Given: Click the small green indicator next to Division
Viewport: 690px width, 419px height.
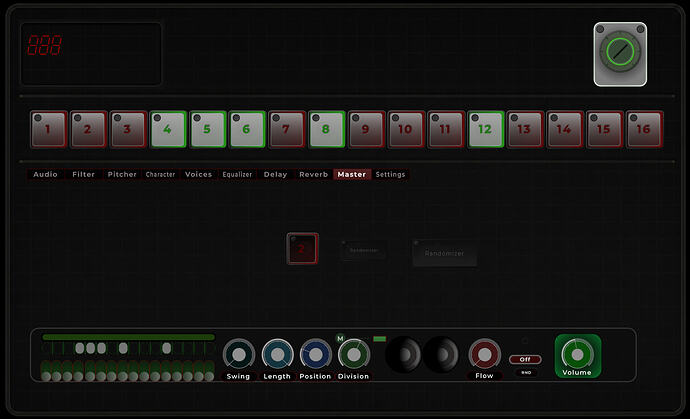Looking at the screenshot, I should pyautogui.click(x=379, y=339).
